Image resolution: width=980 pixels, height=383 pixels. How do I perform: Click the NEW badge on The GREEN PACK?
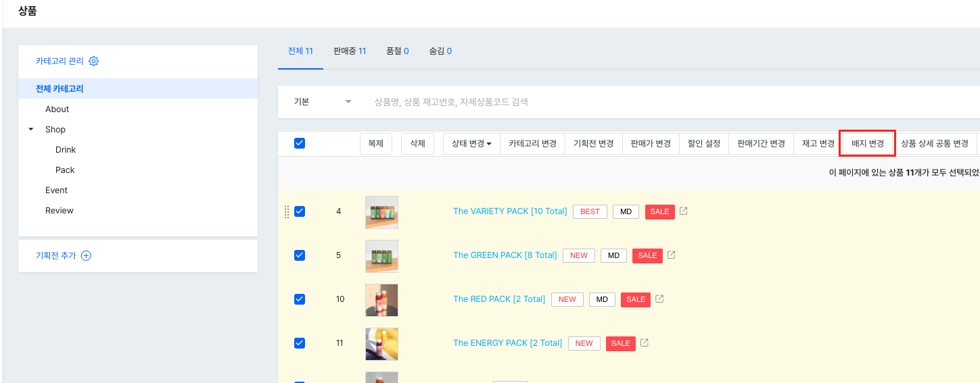coord(579,256)
